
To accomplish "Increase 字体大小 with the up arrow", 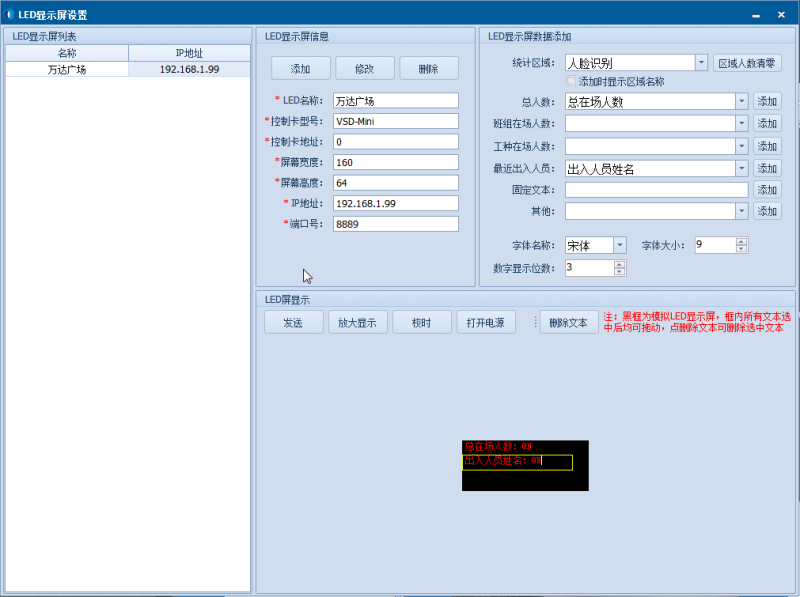I will 741,241.
